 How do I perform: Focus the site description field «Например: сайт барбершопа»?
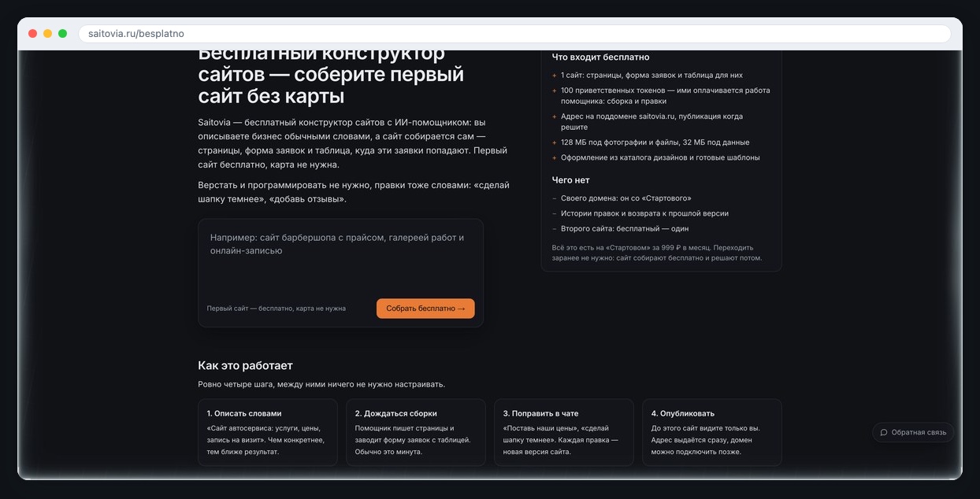tap(340, 257)
